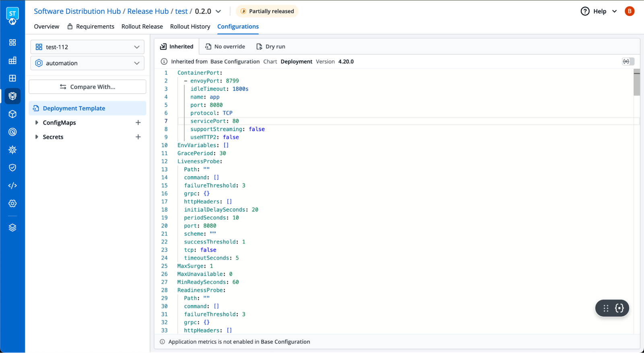644x353 pixels.
Task: Follow the test breadcrumb link
Action: (x=182, y=11)
